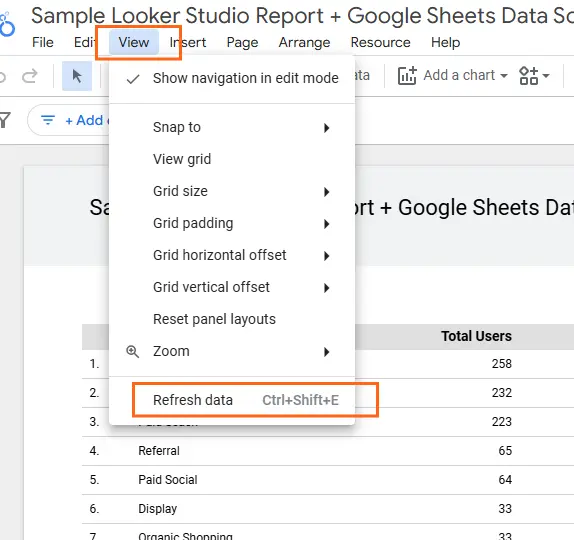The height and width of the screenshot is (540, 574).
Task: Open the components dropdown arrow
Action: click(546, 76)
